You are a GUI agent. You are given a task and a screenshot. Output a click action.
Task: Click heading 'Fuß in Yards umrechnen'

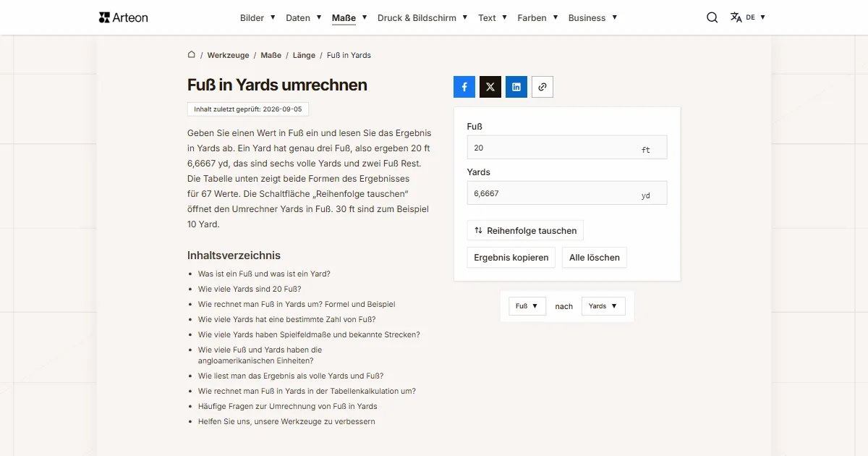(277, 85)
